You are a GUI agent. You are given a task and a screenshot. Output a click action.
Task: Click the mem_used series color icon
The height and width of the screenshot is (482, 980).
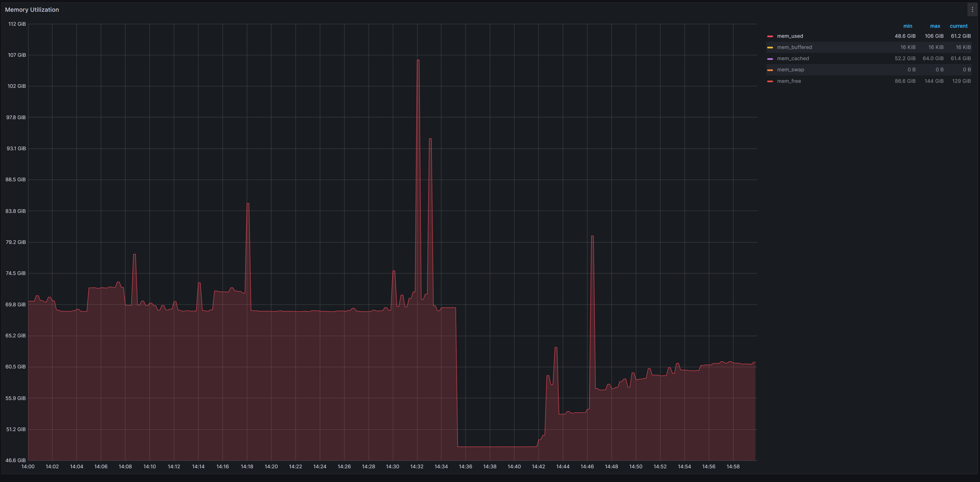pos(770,36)
